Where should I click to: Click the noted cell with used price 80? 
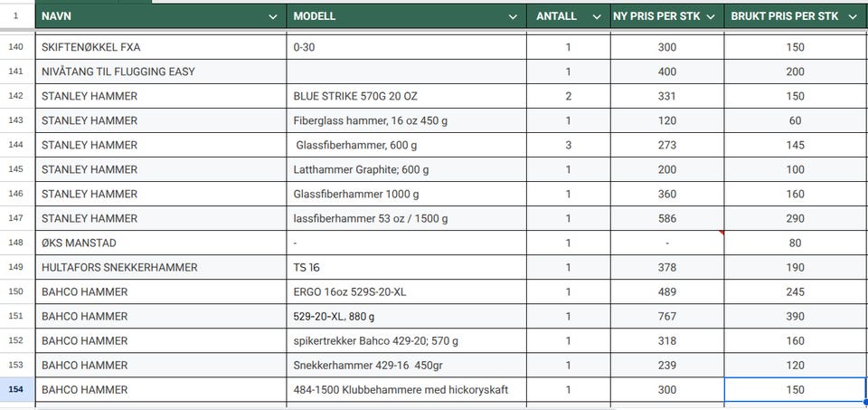(796, 243)
